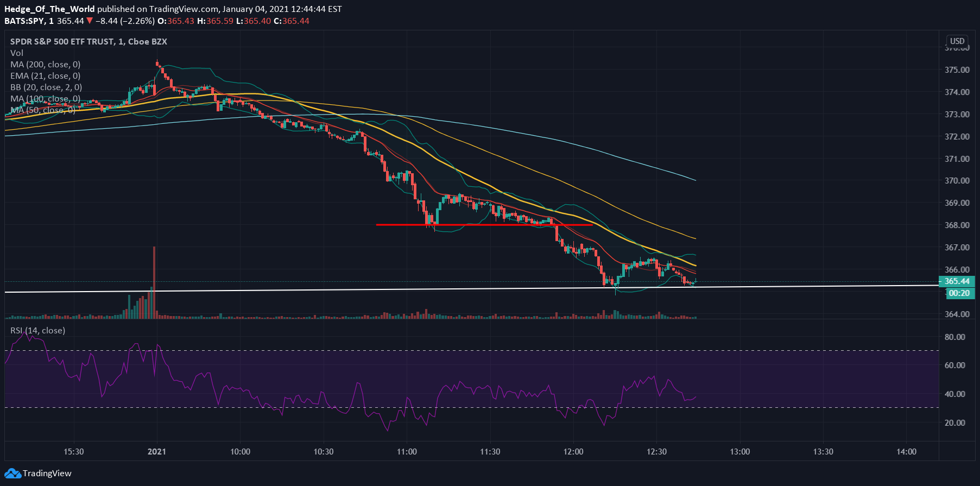Open the TradingView wordmark link
The image size is (980, 486).
coord(47,474)
